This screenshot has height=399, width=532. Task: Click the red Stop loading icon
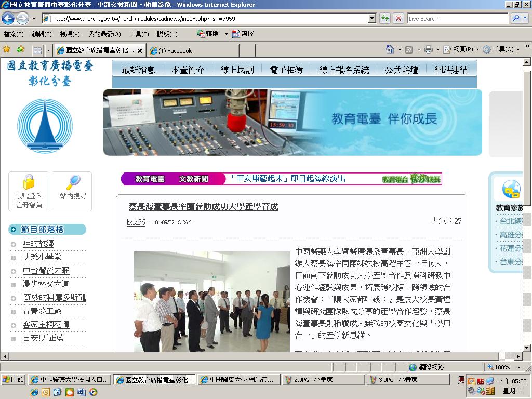point(398,18)
